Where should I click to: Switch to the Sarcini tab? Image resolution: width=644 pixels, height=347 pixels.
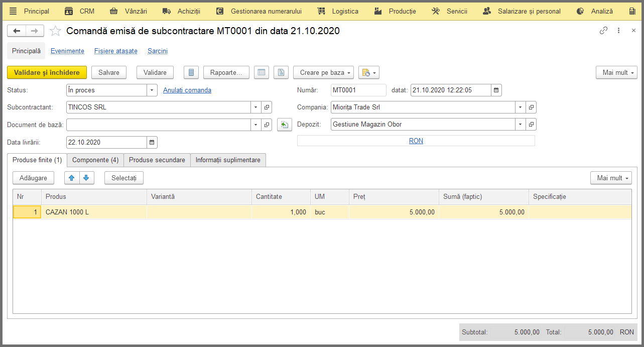coord(158,51)
